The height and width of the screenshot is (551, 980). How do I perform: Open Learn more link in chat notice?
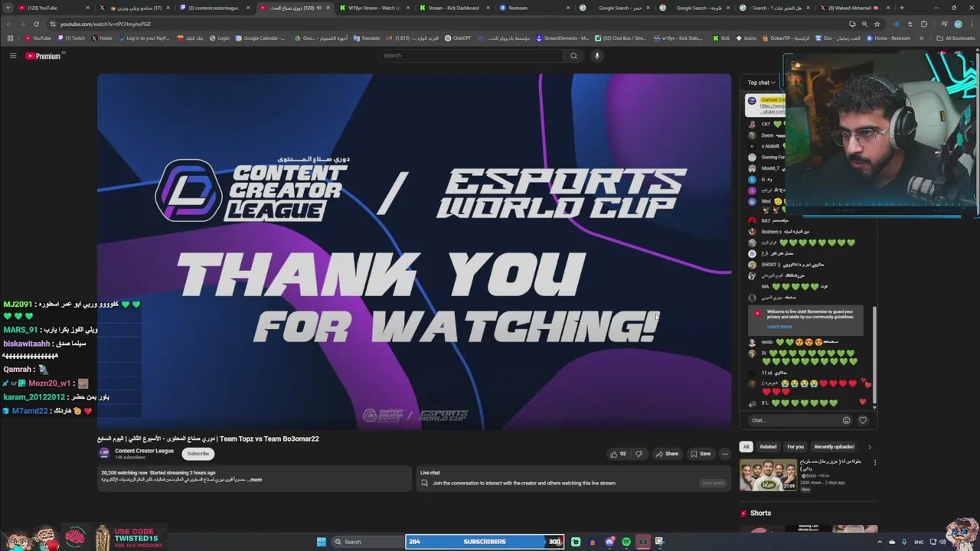pyautogui.click(x=779, y=327)
